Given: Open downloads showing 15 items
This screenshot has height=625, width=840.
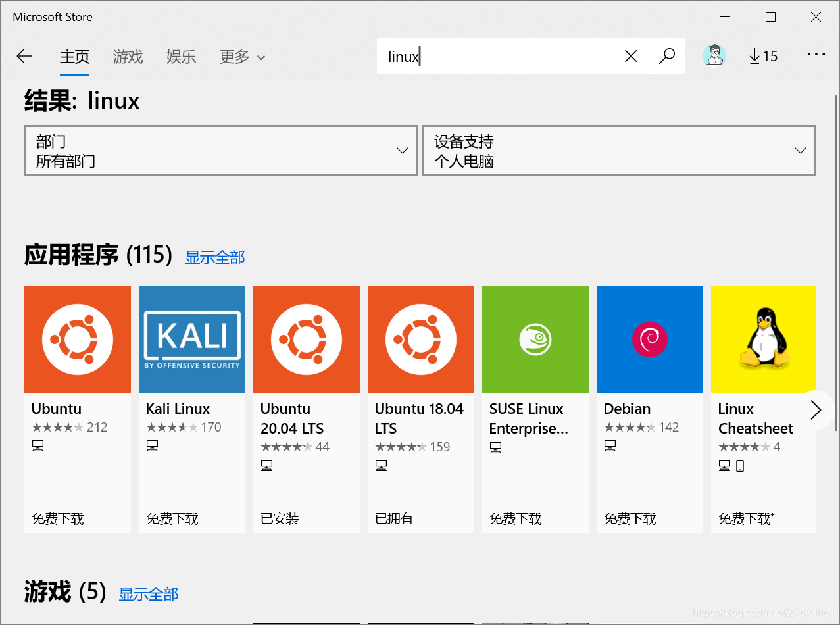Looking at the screenshot, I should pos(762,56).
